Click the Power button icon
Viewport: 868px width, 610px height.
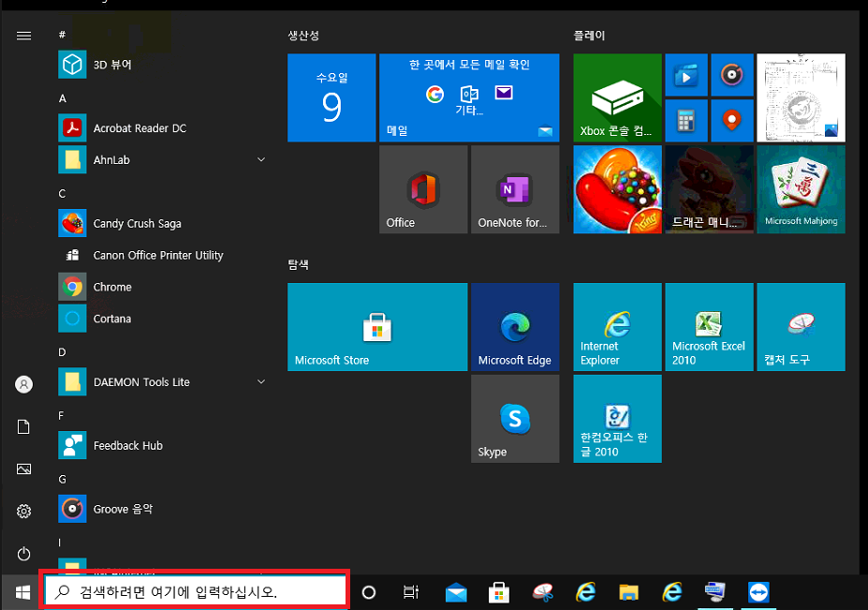(x=23, y=554)
